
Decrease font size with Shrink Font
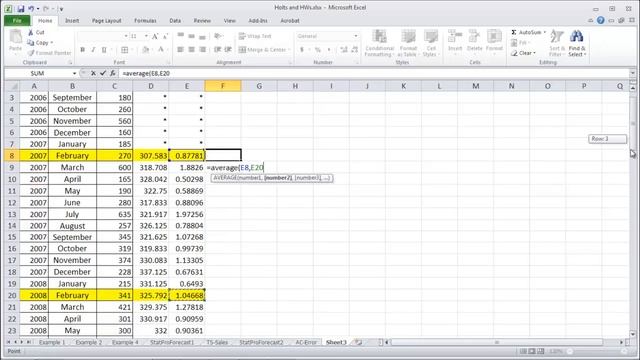coord(165,36)
